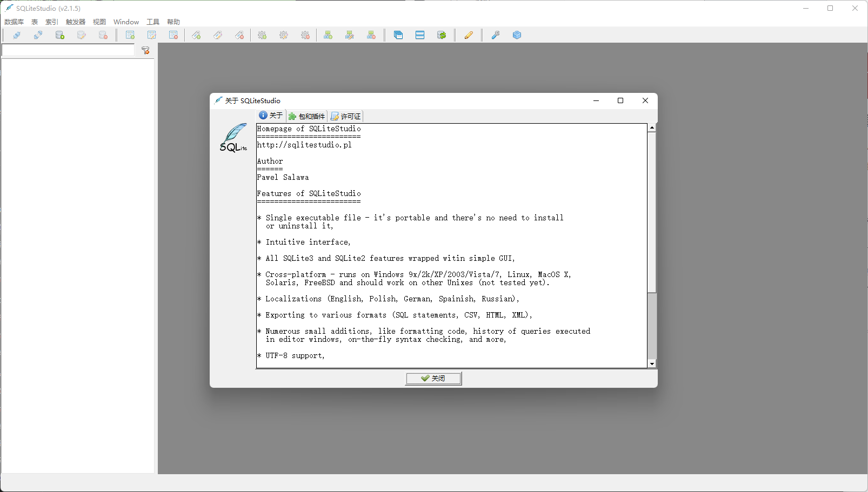The width and height of the screenshot is (868, 492).
Task: Click the database filter input field
Action: pos(68,50)
